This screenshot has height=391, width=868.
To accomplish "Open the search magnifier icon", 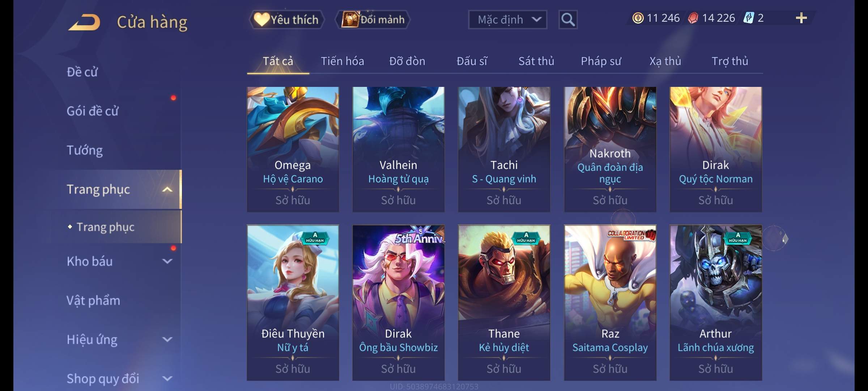I will (568, 20).
